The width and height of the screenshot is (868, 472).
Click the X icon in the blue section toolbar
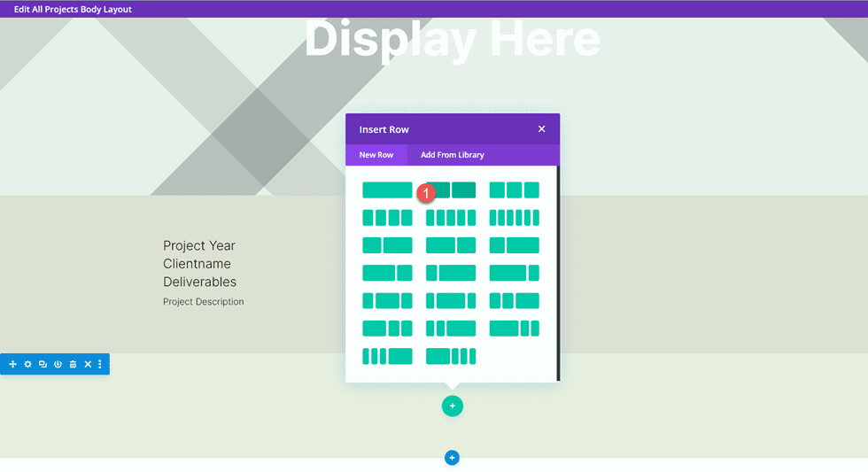[x=88, y=364]
